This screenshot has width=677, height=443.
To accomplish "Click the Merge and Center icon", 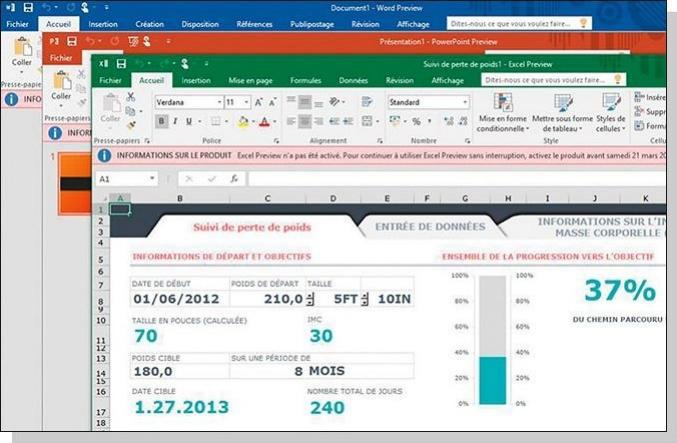I will [367, 121].
